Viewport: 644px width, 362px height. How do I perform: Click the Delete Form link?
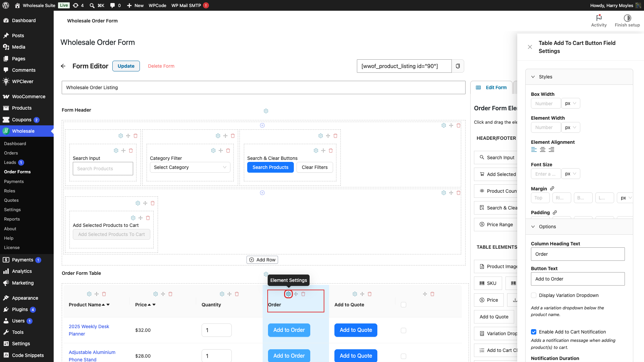pyautogui.click(x=161, y=66)
